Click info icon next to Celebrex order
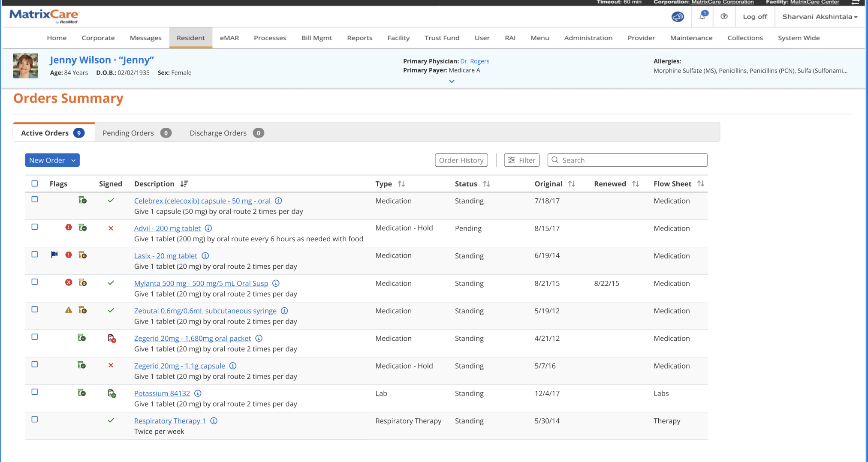 [x=278, y=201]
